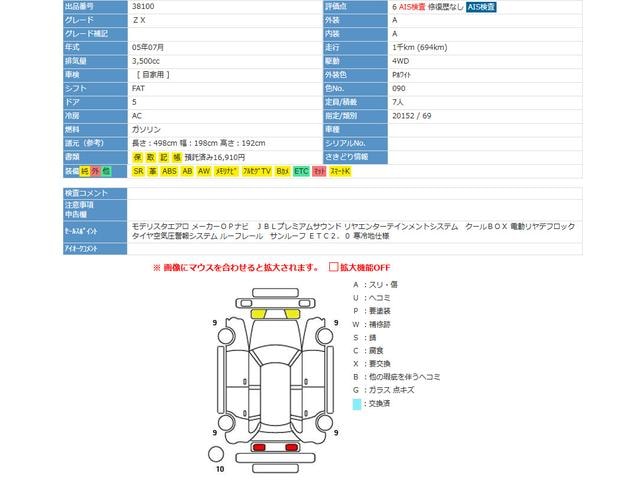Click legend entry U ：ヘコミ
Viewport: 640px width, 480px height.
click(371, 298)
